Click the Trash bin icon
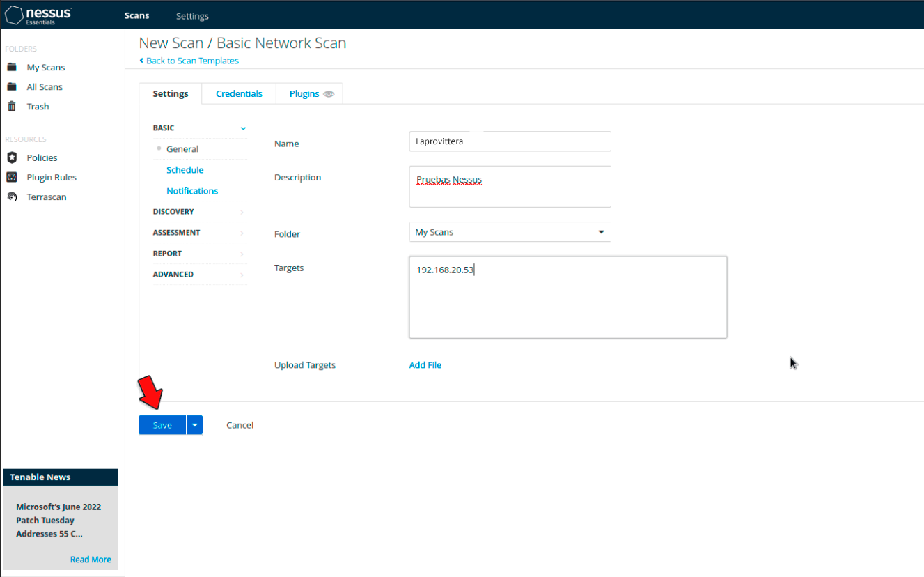 tap(12, 106)
